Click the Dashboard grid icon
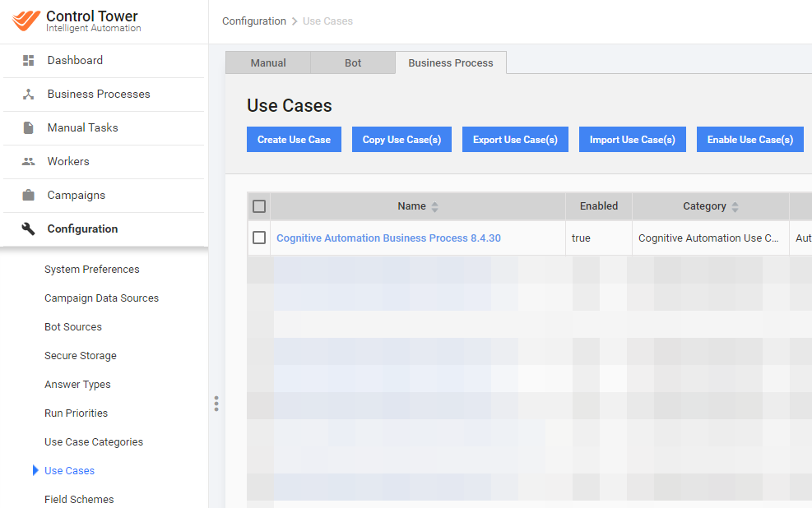The height and width of the screenshot is (508, 812). click(29, 61)
